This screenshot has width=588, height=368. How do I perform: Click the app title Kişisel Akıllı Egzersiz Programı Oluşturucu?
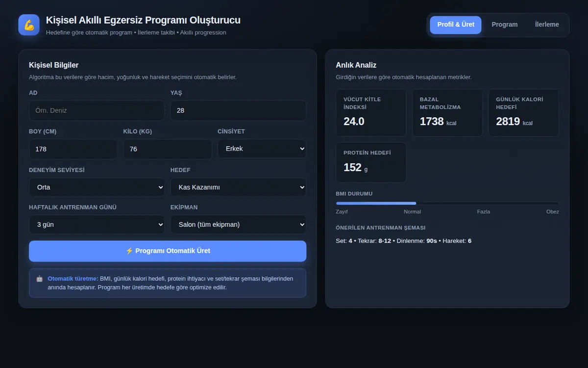point(143,20)
